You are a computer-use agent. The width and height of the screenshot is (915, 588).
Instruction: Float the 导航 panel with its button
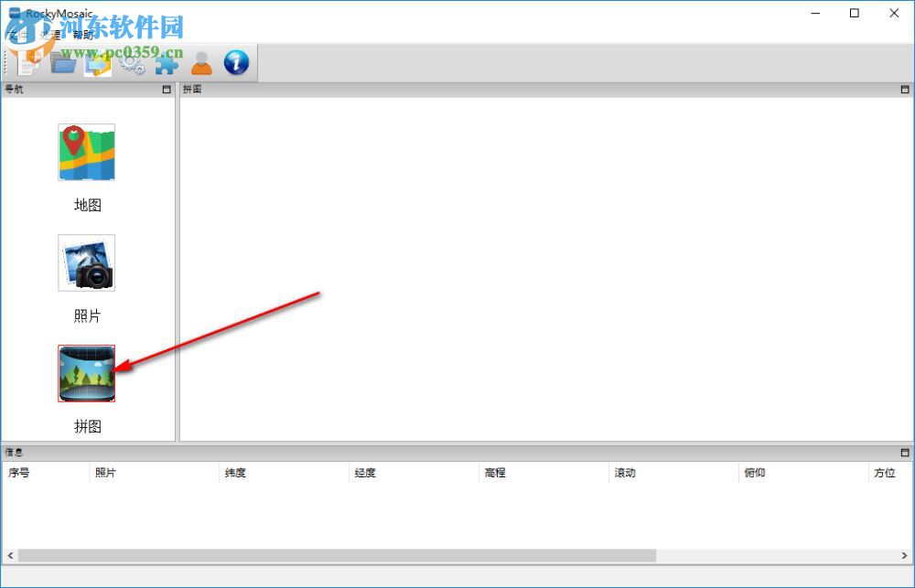point(167,90)
